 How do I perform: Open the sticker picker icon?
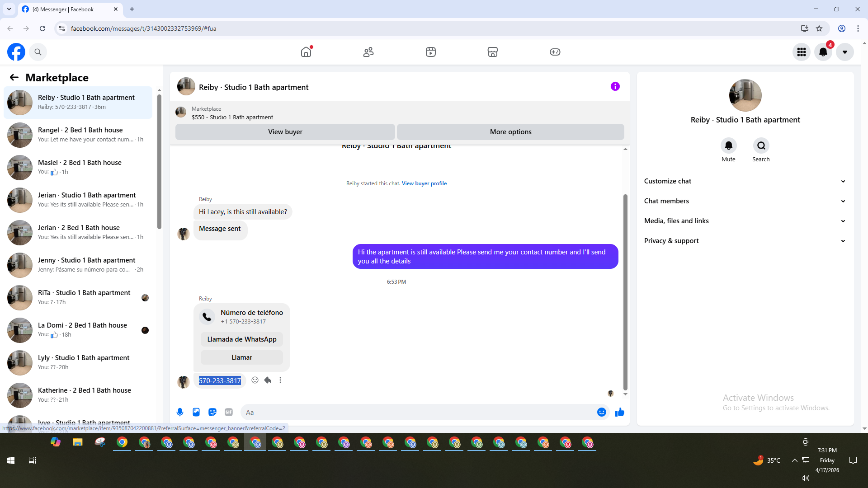(212, 412)
